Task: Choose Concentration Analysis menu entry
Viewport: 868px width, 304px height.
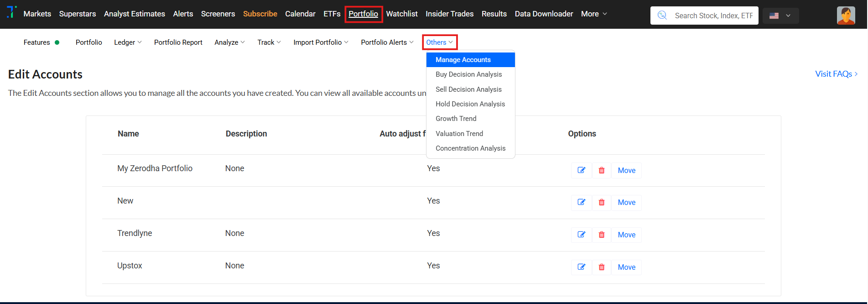Action: coord(470,148)
